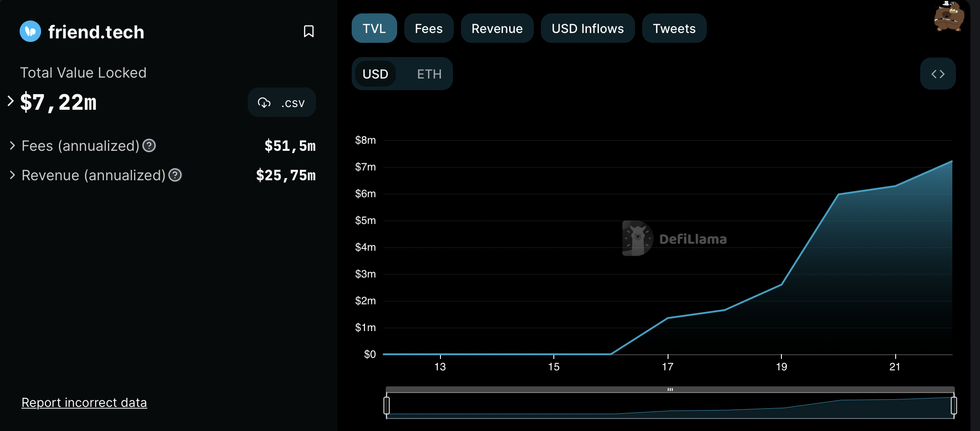
Task: Click the $51,5m fees value
Action: (x=290, y=145)
